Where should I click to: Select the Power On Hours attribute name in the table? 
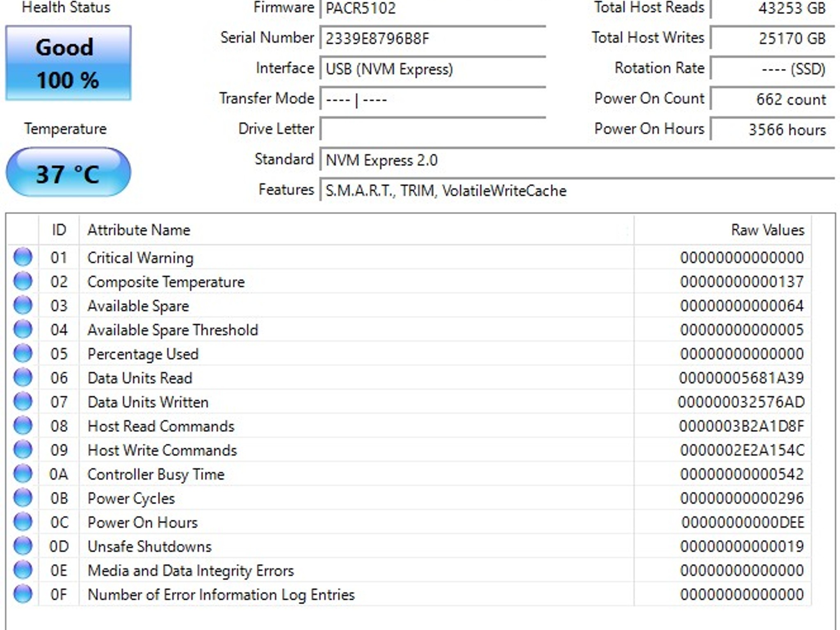[x=143, y=523]
